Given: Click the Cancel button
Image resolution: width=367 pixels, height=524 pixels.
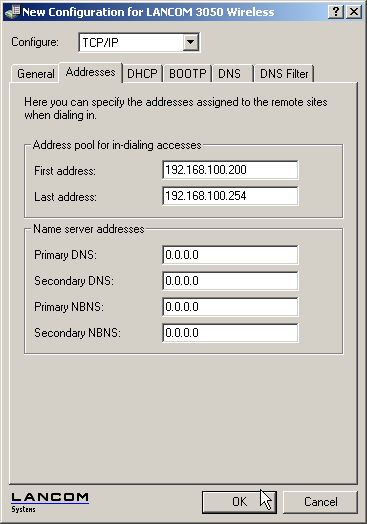Looking at the screenshot, I should [321, 502].
